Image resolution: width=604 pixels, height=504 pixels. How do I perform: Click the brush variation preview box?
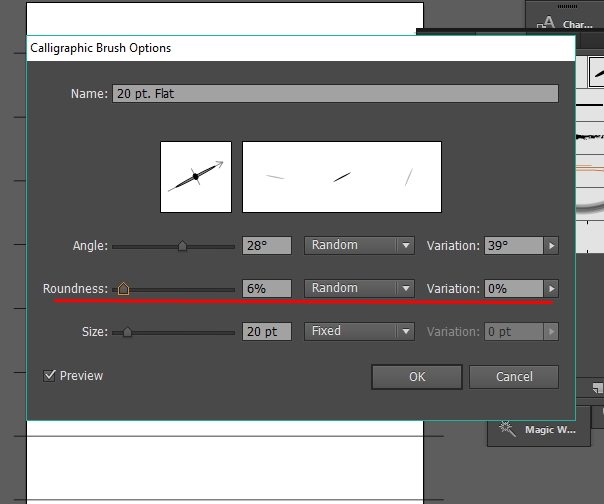pyautogui.click(x=342, y=177)
